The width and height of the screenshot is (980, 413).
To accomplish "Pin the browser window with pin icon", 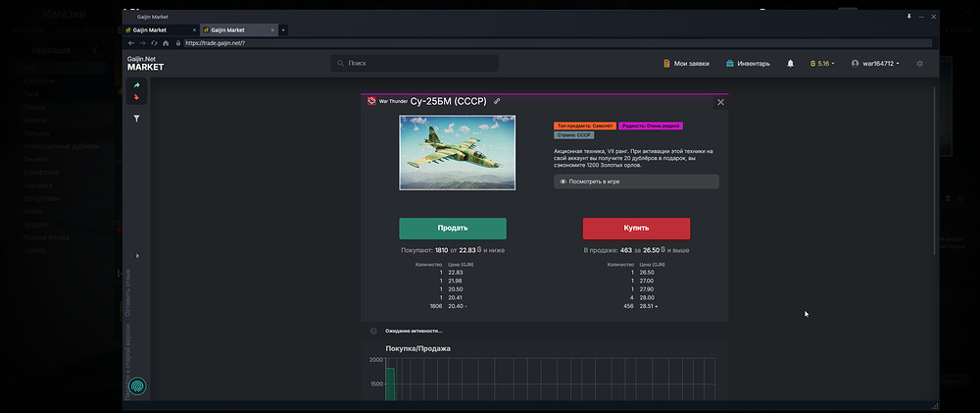I will 908,17.
